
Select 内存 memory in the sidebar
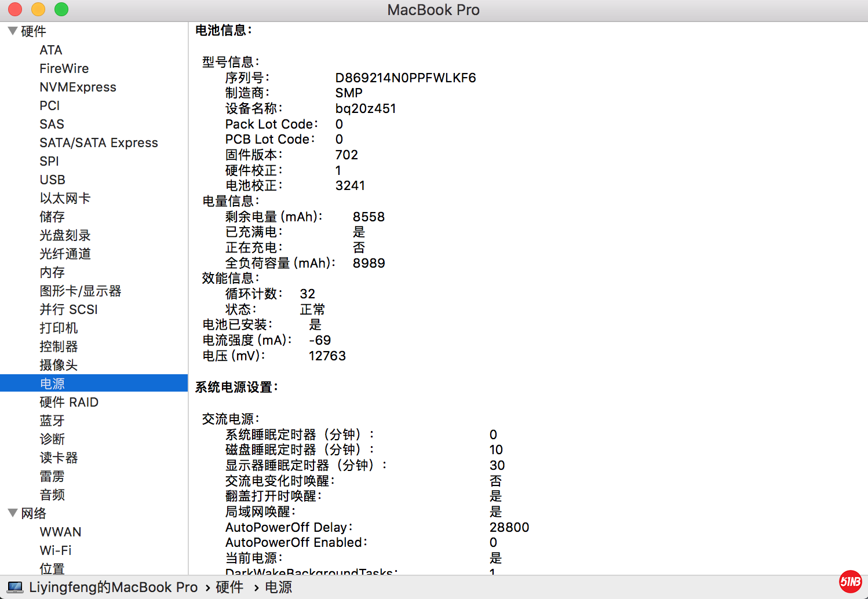[52, 272]
